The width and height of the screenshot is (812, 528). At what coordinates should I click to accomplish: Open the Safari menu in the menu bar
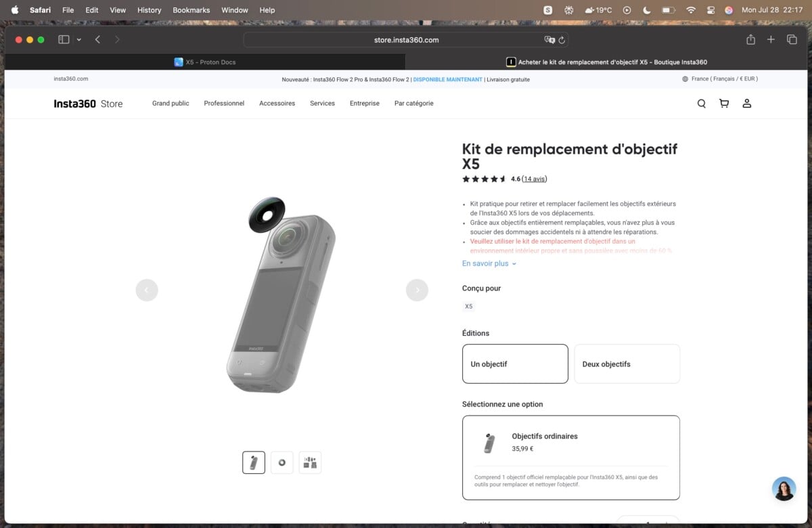[40, 10]
